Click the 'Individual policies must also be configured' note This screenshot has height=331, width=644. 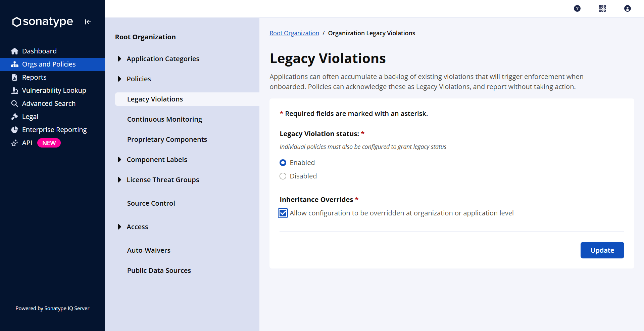363,147
